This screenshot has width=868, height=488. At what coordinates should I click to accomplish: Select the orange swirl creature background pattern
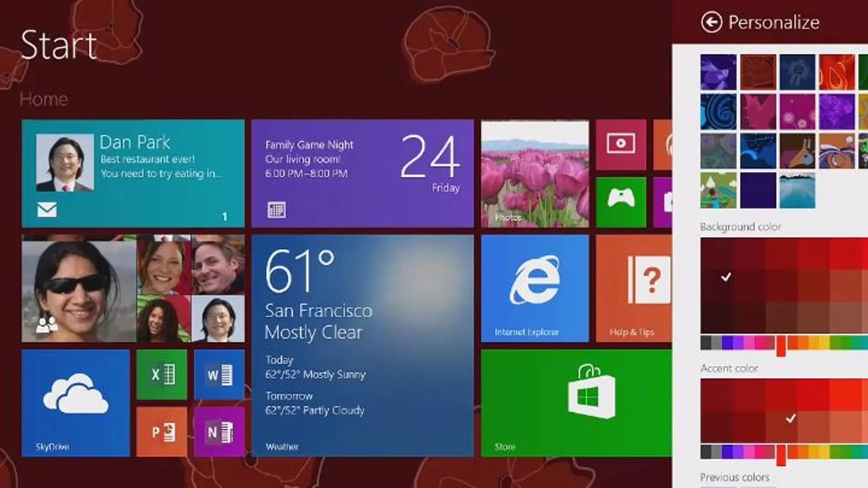point(837,151)
